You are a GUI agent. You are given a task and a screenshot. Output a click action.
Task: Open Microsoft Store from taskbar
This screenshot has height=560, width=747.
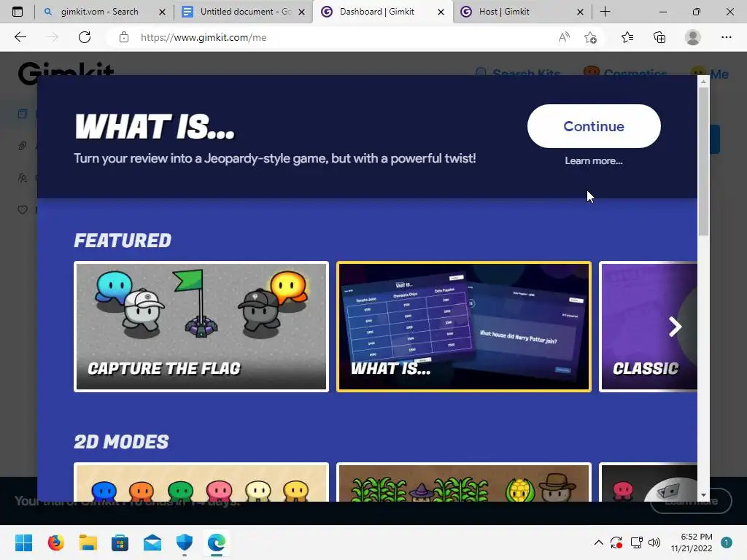(x=120, y=542)
